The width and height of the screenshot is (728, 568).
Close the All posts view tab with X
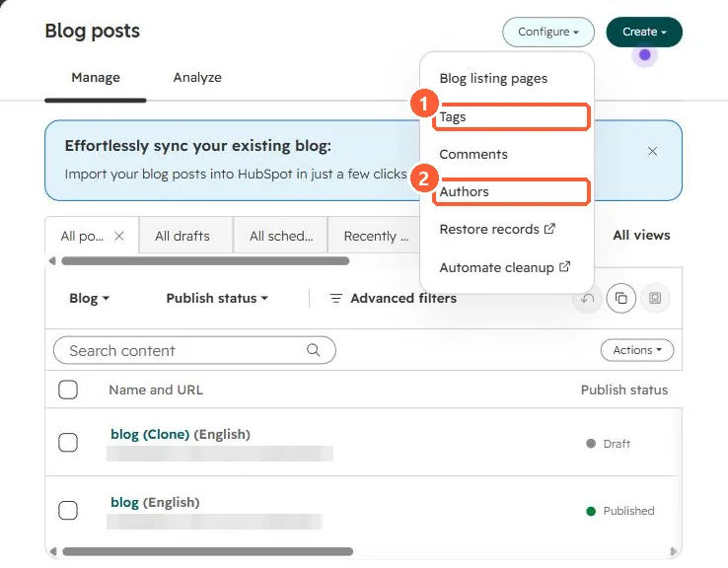(119, 237)
